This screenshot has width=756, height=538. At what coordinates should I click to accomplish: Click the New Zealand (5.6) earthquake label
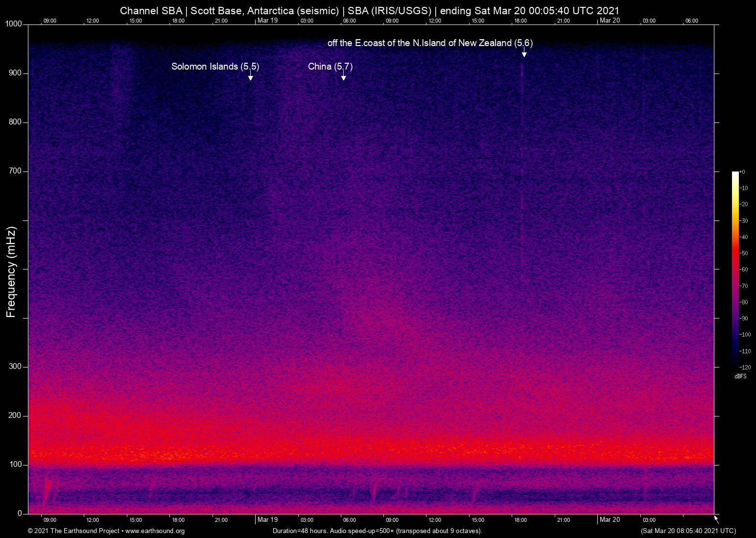point(430,43)
